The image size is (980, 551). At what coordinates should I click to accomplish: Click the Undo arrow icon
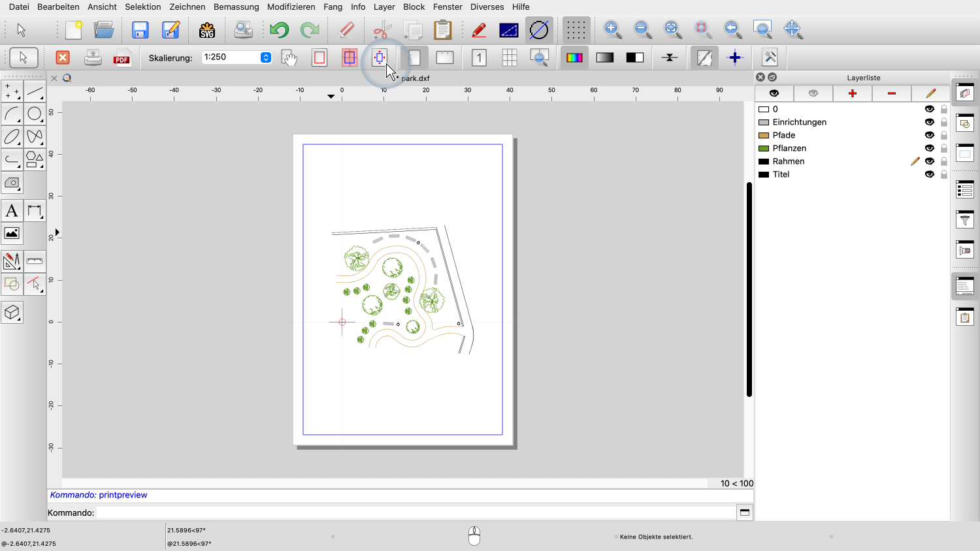[x=279, y=30]
